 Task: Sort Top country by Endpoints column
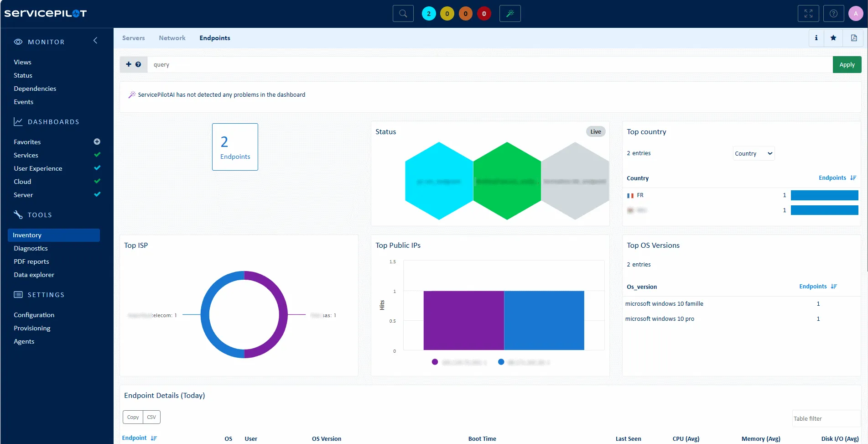coord(837,178)
